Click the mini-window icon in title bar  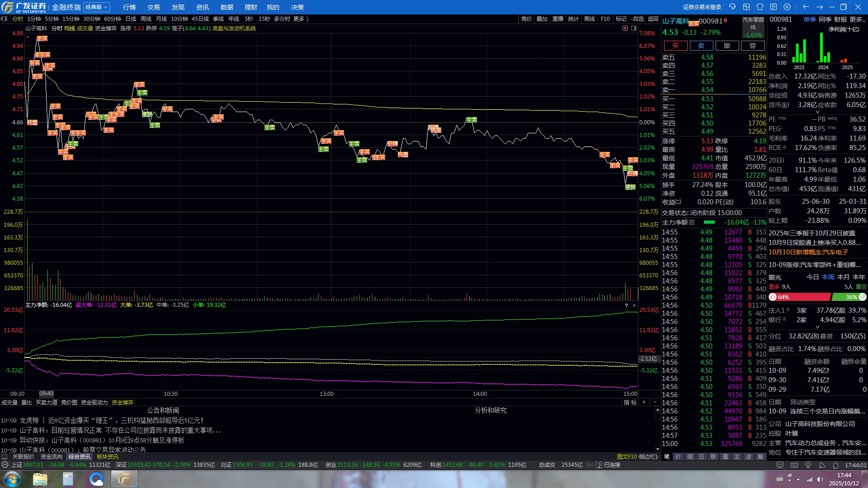[746, 7]
